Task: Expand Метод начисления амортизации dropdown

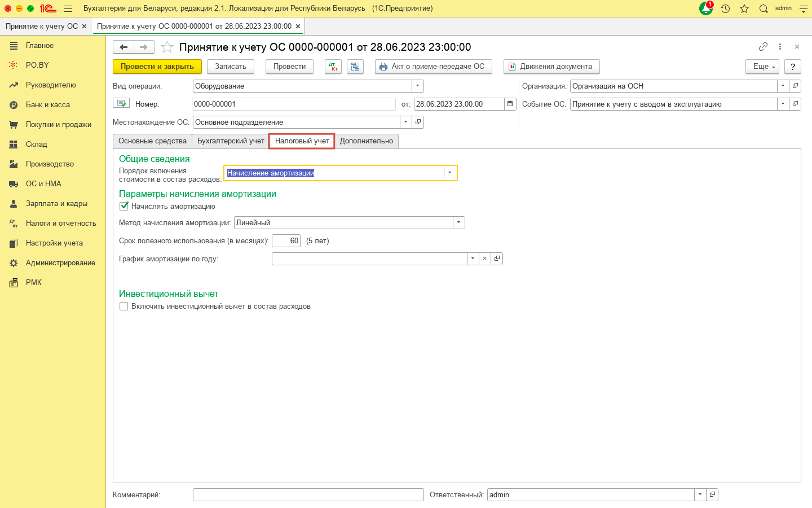Action: click(x=459, y=222)
